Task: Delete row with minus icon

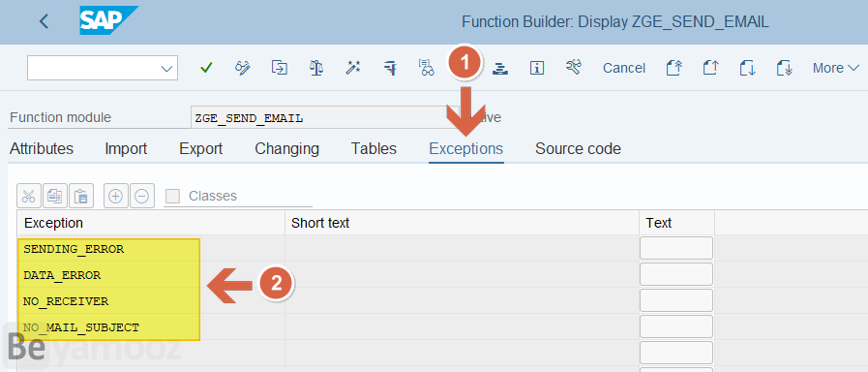Action: 141,196
